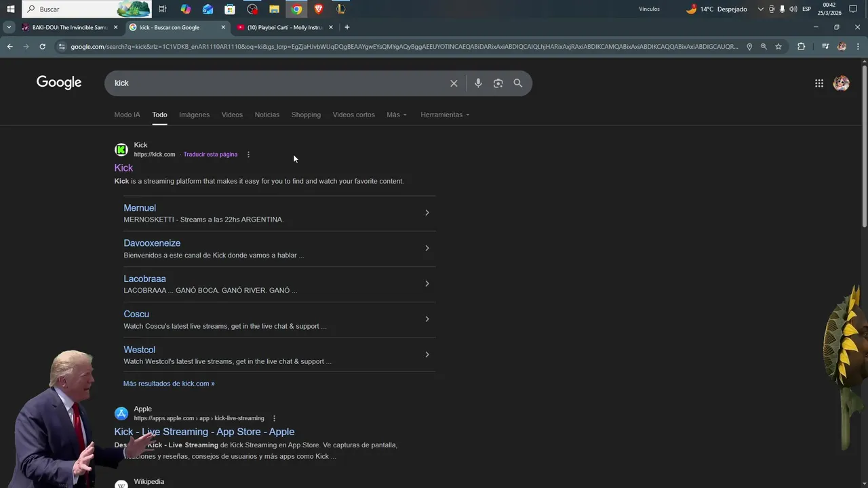Open a new Chrome tab
The height and width of the screenshot is (488, 868).
pos(347,27)
